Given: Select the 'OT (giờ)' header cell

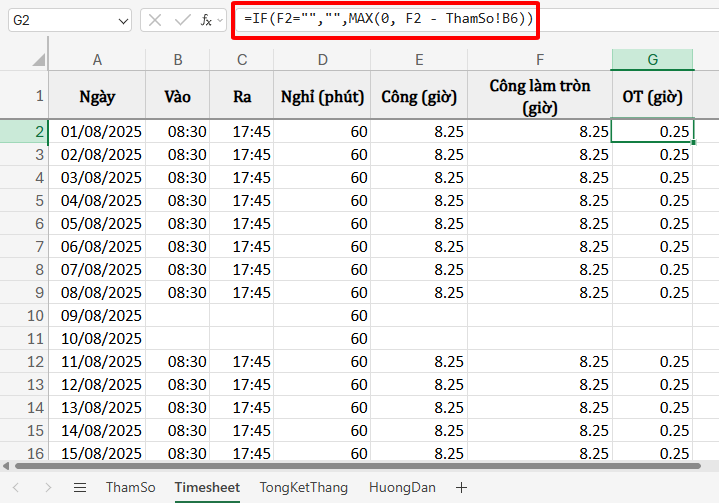Looking at the screenshot, I should point(652,97).
